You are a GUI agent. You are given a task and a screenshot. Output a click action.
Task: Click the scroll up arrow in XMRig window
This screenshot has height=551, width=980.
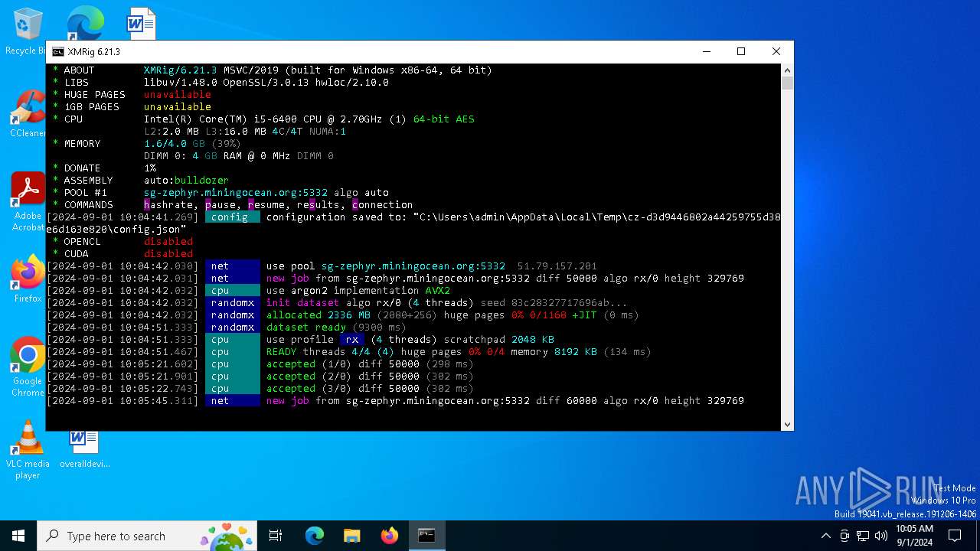tap(787, 70)
